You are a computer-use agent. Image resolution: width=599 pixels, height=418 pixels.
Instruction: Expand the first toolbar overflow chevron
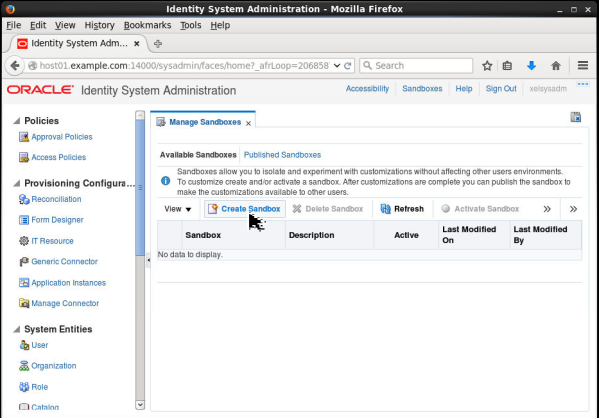tap(547, 209)
